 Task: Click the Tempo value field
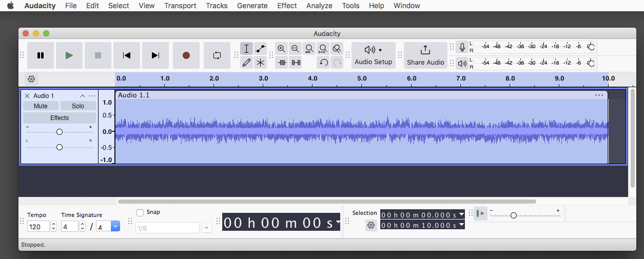click(x=38, y=226)
